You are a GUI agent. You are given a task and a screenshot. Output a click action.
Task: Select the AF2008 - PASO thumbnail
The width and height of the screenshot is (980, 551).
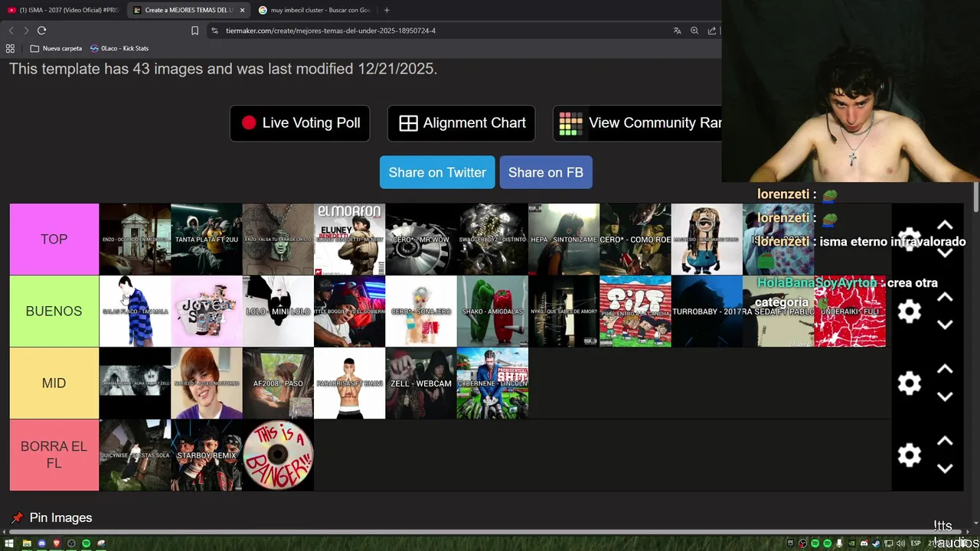(x=278, y=383)
